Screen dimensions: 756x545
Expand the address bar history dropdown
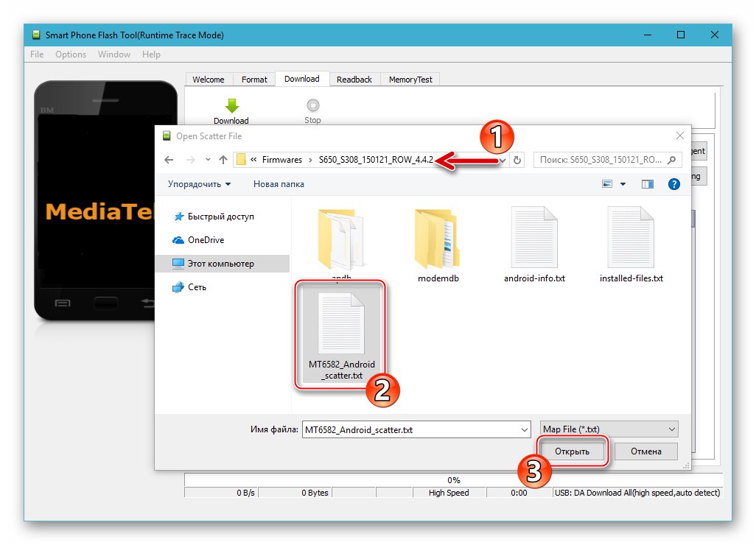[x=503, y=160]
